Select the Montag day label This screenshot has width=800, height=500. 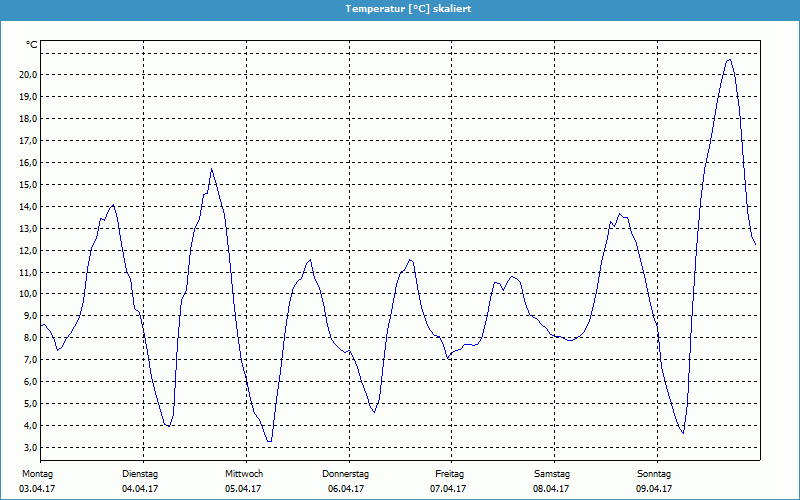point(37,473)
